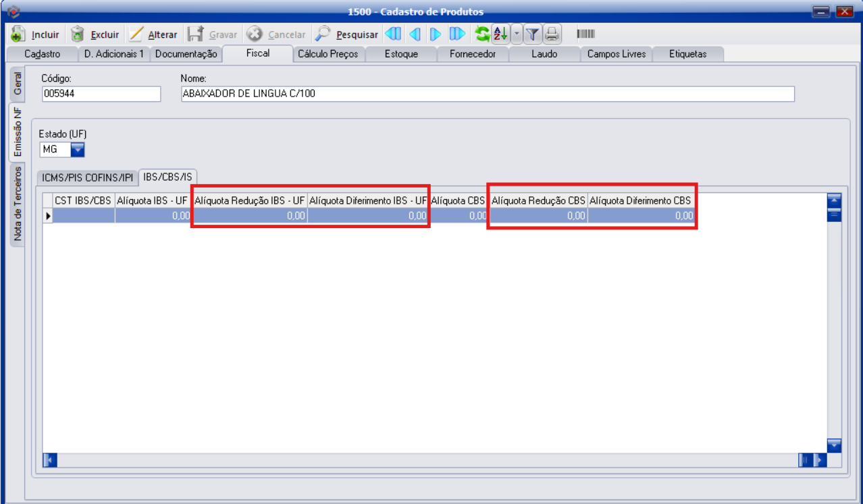Open the Pesquisar search
The width and height of the screenshot is (863, 504).
pos(348,34)
